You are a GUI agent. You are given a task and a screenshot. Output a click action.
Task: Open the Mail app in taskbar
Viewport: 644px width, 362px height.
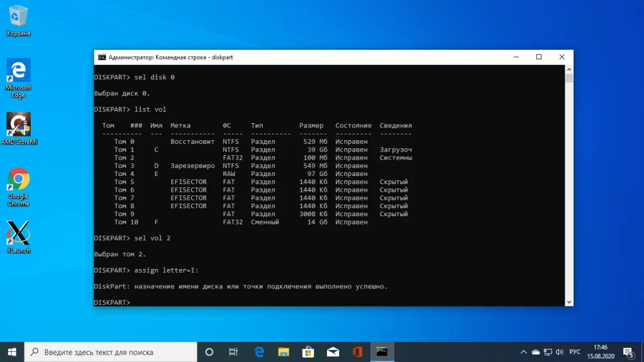pos(333,352)
